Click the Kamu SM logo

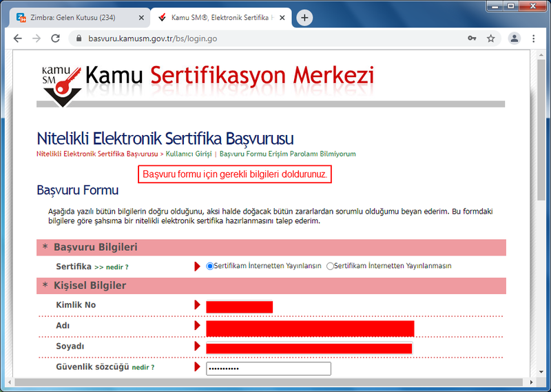tap(61, 84)
